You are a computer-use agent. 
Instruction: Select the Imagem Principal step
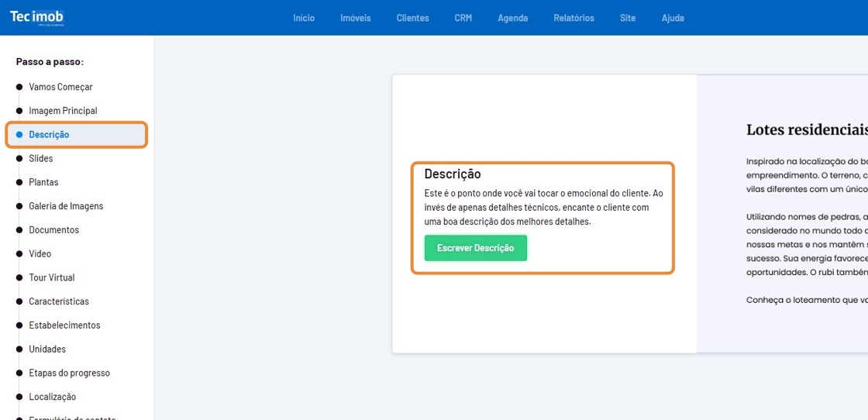tap(63, 111)
